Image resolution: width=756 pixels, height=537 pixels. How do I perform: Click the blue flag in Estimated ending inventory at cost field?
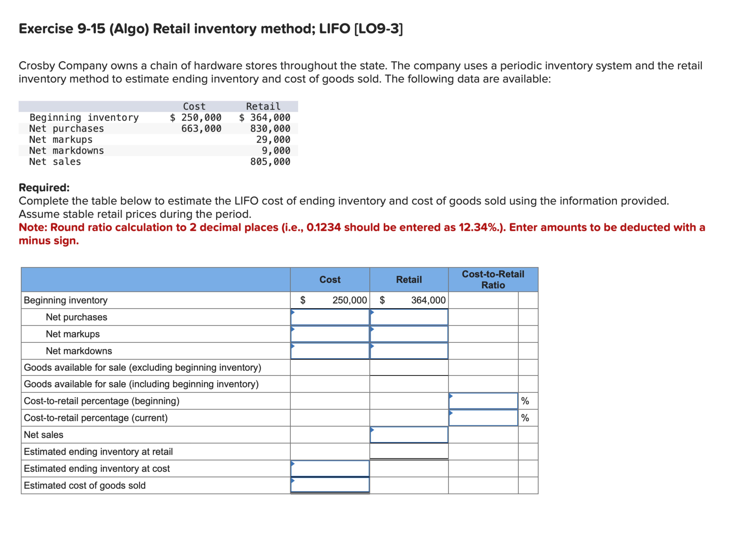click(x=293, y=464)
